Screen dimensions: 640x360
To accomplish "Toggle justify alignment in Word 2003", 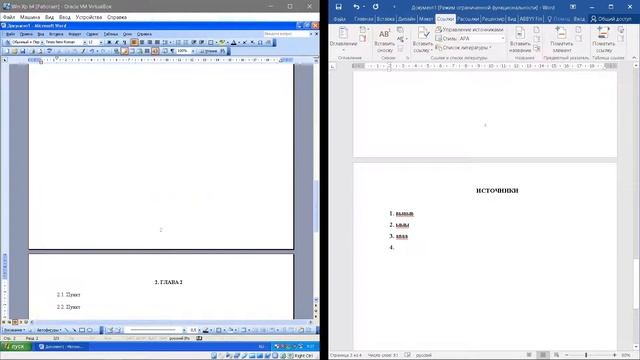I will tap(157, 42).
